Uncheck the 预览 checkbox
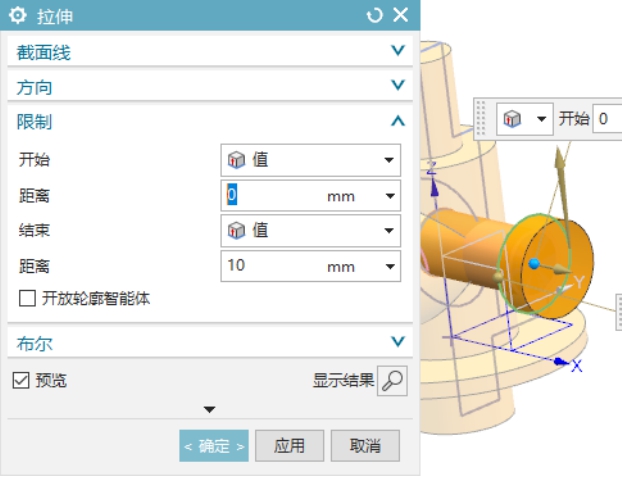622x477 pixels. pos(21,380)
